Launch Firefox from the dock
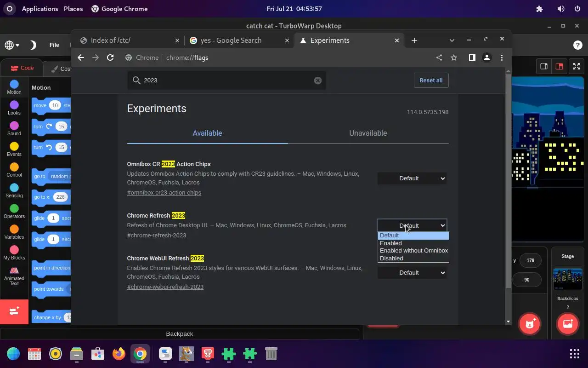This screenshot has height=368, width=588. (119, 354)
